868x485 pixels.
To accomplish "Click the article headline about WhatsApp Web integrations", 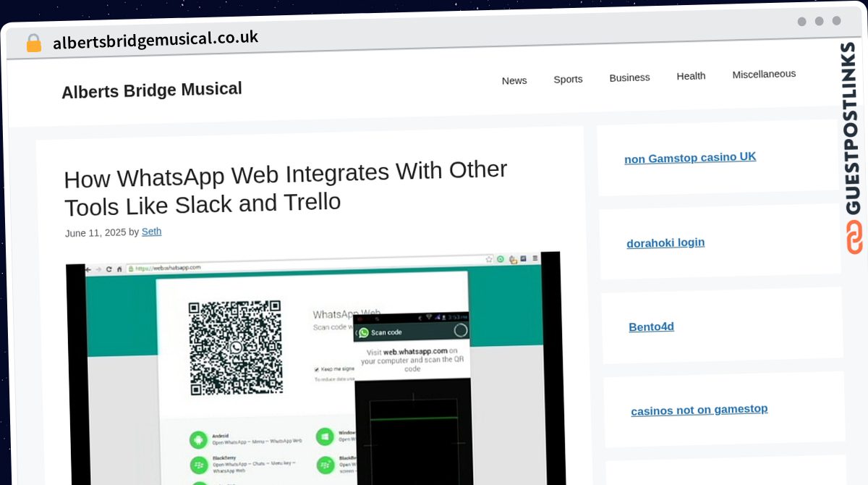I will click(286, 187).
